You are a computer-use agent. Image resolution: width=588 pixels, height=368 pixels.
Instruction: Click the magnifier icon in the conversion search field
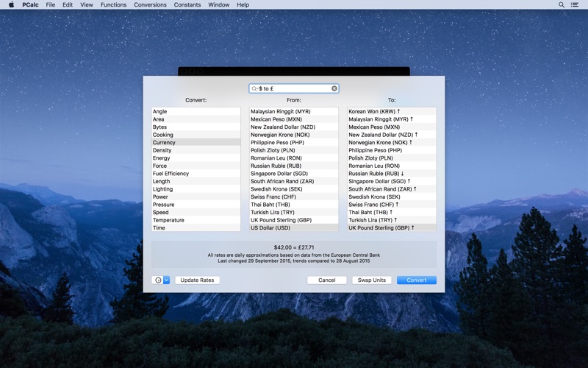click(254, 88)
